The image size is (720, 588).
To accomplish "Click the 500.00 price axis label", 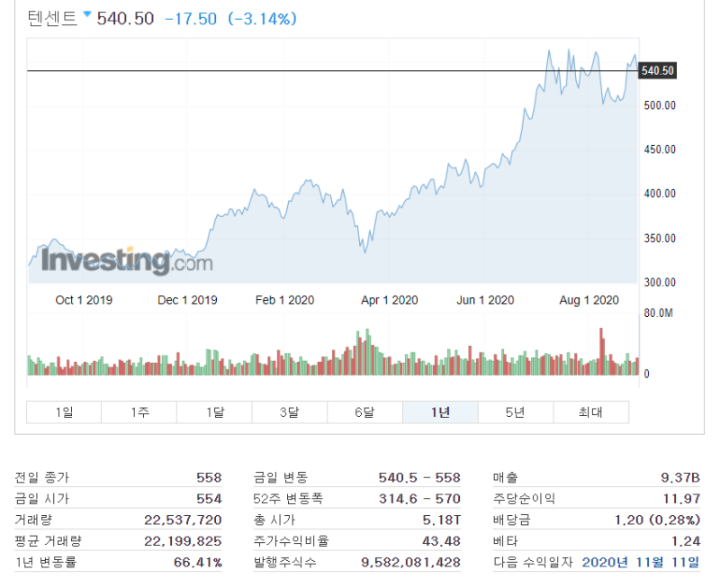I will tap(660, 105).
